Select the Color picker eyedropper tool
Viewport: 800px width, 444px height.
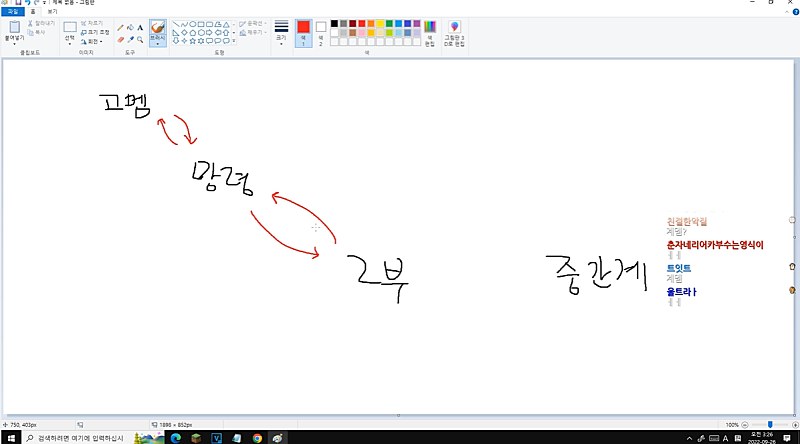pos(130,39)
